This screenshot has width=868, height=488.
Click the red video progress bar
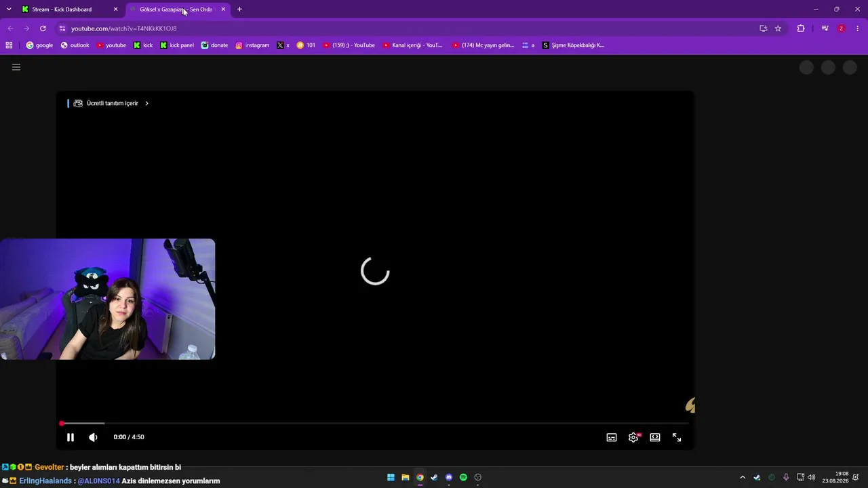[375, 424]
